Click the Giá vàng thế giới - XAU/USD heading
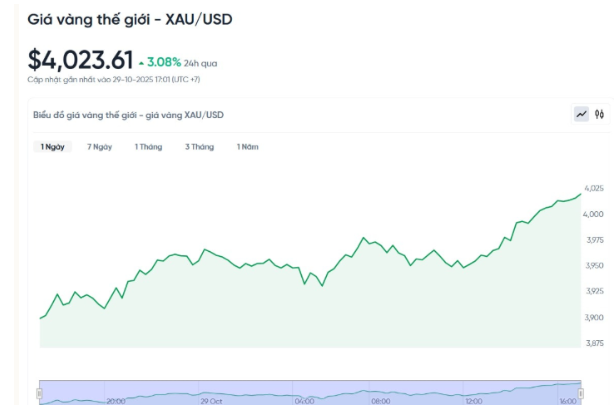The width and height of the screenshot is (616, 412). (x=132, y=19)
